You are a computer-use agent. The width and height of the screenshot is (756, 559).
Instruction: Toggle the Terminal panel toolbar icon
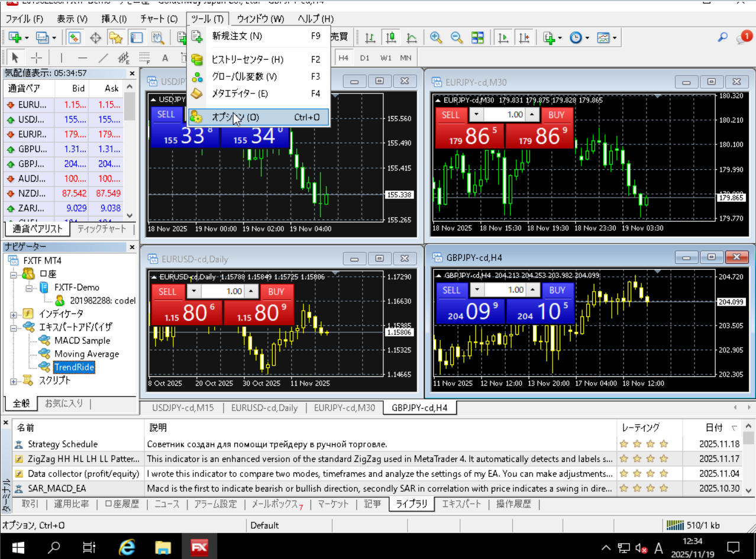(x=136, y=38)
